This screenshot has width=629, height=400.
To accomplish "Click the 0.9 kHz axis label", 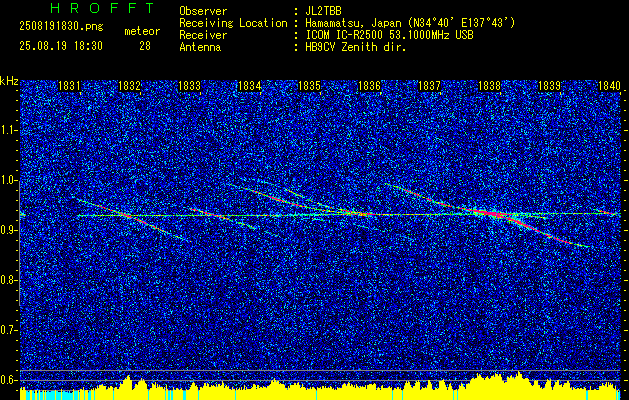I will 9,230.
